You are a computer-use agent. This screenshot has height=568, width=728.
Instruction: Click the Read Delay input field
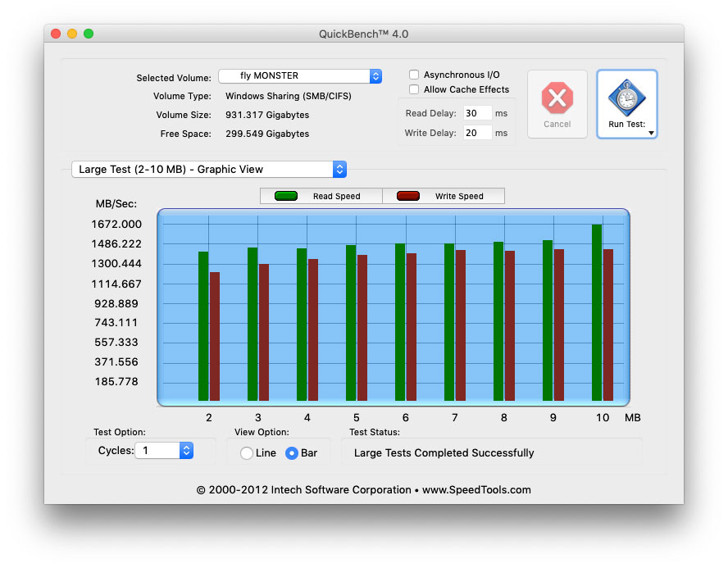[x=477, y=113]
